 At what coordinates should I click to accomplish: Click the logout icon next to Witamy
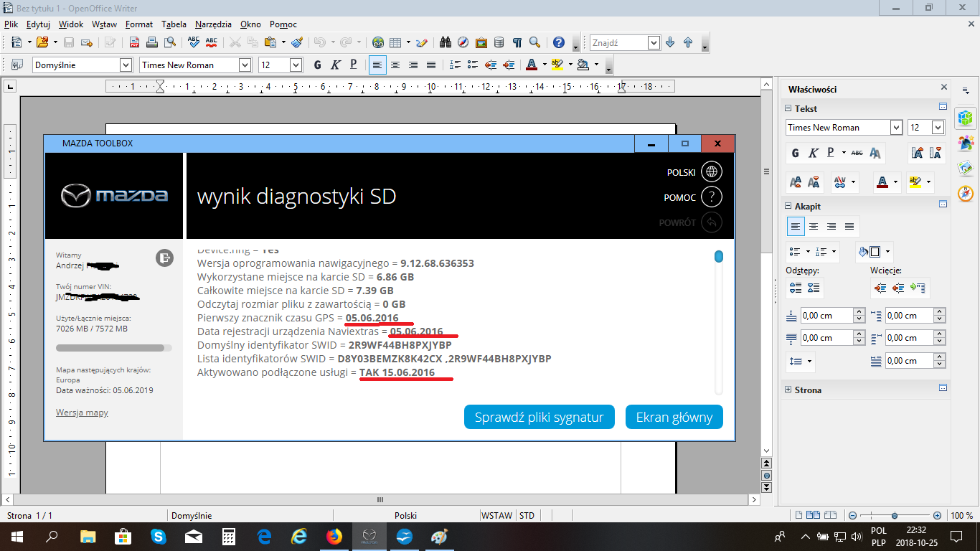tap(164, 258)
